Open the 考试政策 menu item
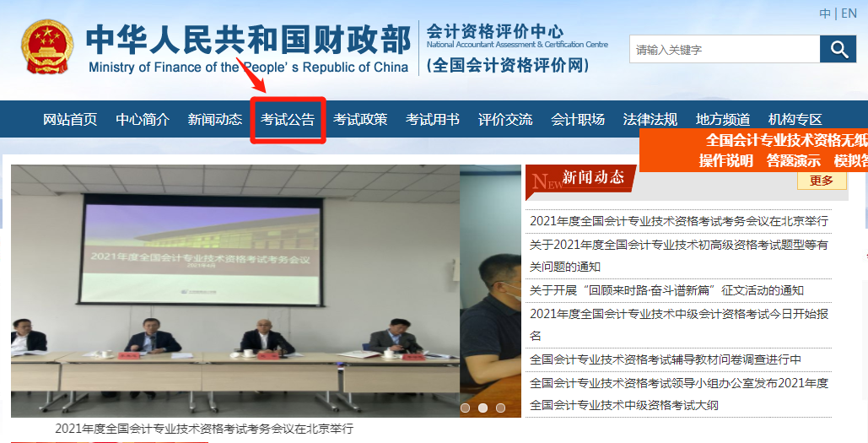 360,119
